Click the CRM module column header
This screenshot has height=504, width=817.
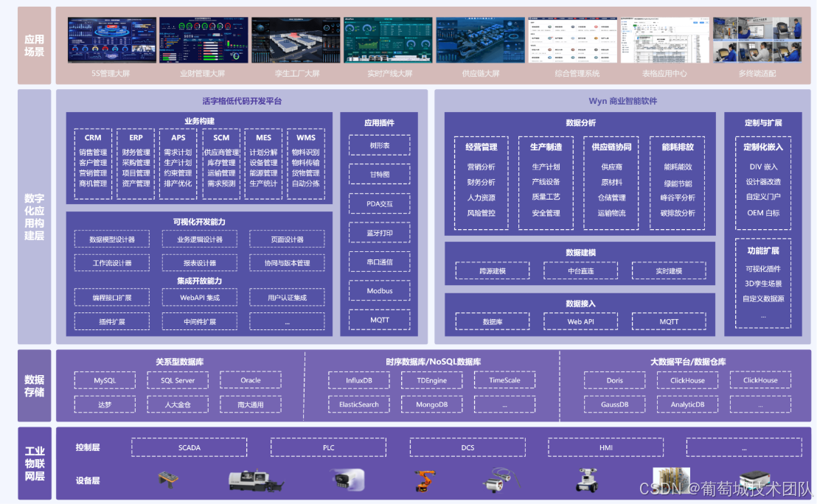pyautogui.click(x=93, y=138)
